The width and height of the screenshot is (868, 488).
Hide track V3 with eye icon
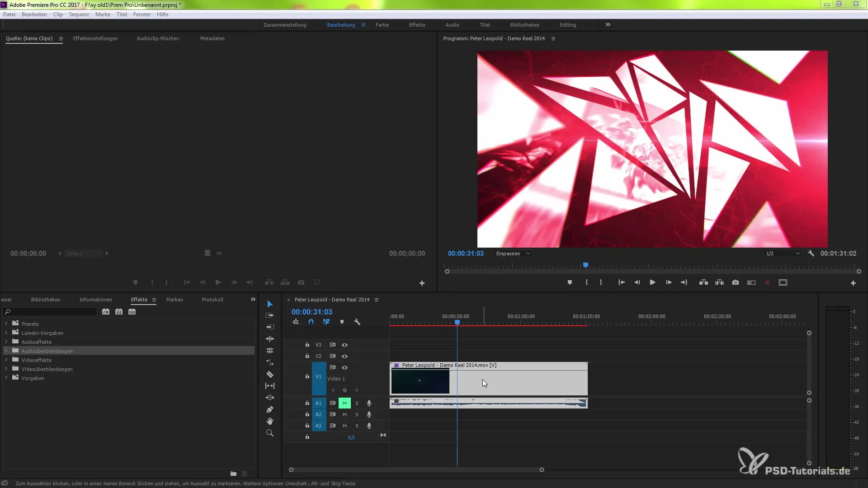344,345
